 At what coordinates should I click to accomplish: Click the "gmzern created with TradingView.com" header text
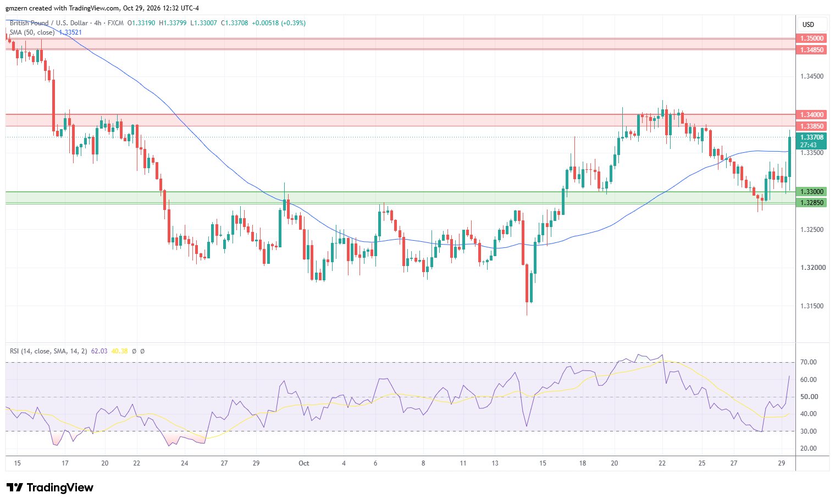62,8
